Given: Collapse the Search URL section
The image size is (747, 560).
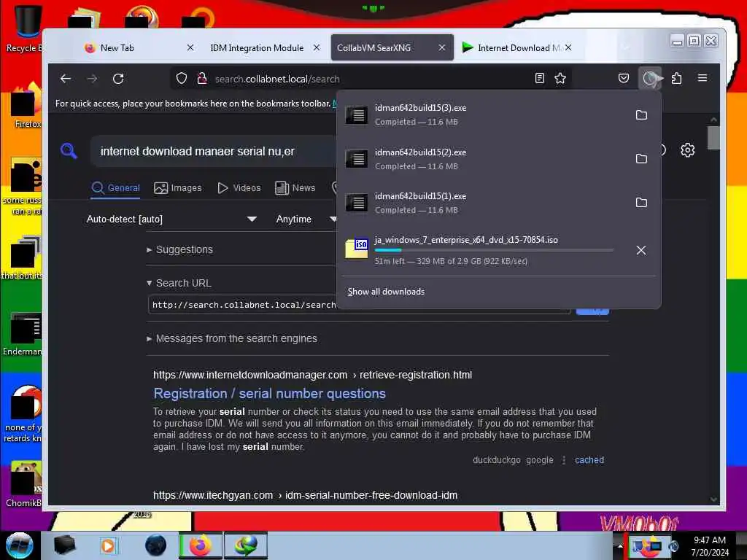Looking at the screenshot, I should pos(179,283).
